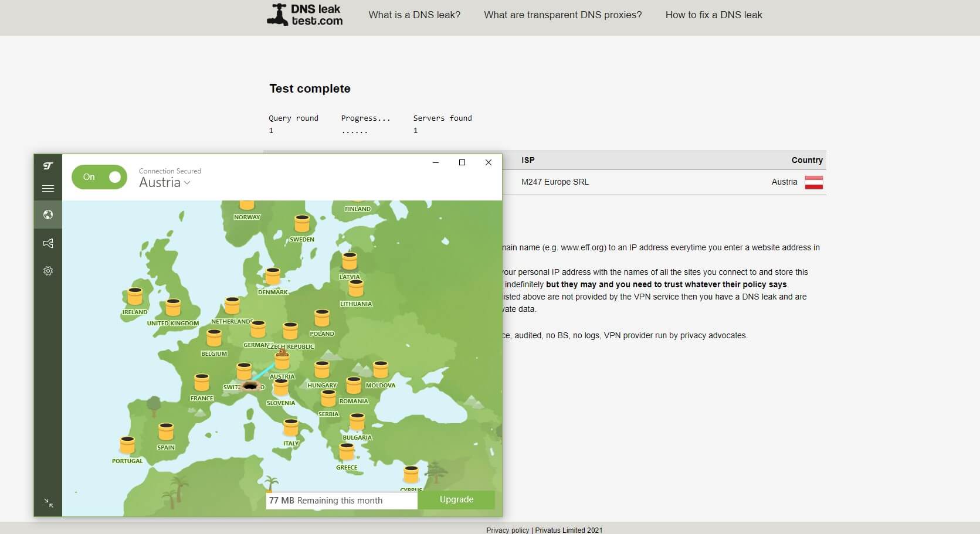Image resolution: width=980 pixels, height=534 pixels.
Task: Click the ISP column header
Action: 528,160
